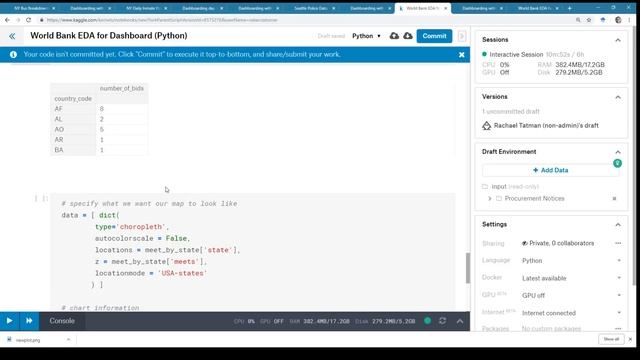Open the Console tab
The image size is (640, 360).
click(x=62, y=321)
